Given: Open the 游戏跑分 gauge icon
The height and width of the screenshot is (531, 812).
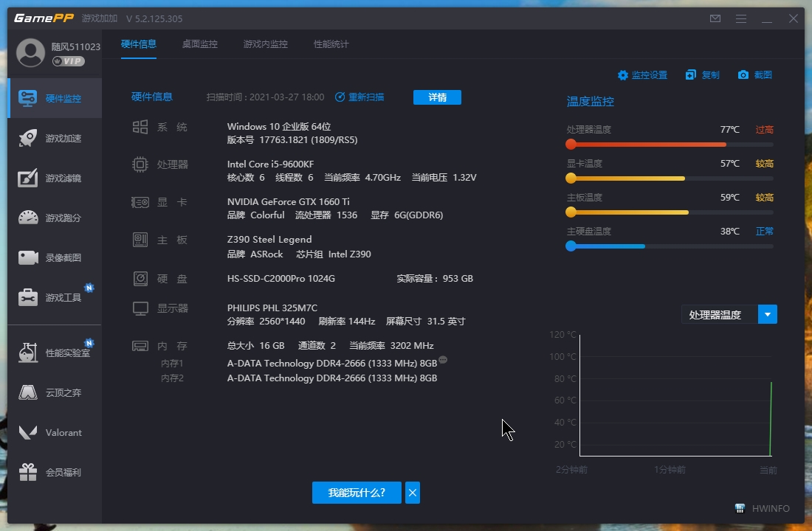Looking at the screenshot, I should tap(28, 218).
